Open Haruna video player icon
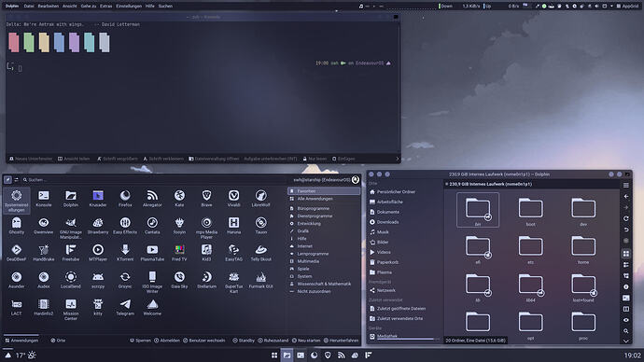This screenshot has height=362, width=644. [x=233, y=226]
